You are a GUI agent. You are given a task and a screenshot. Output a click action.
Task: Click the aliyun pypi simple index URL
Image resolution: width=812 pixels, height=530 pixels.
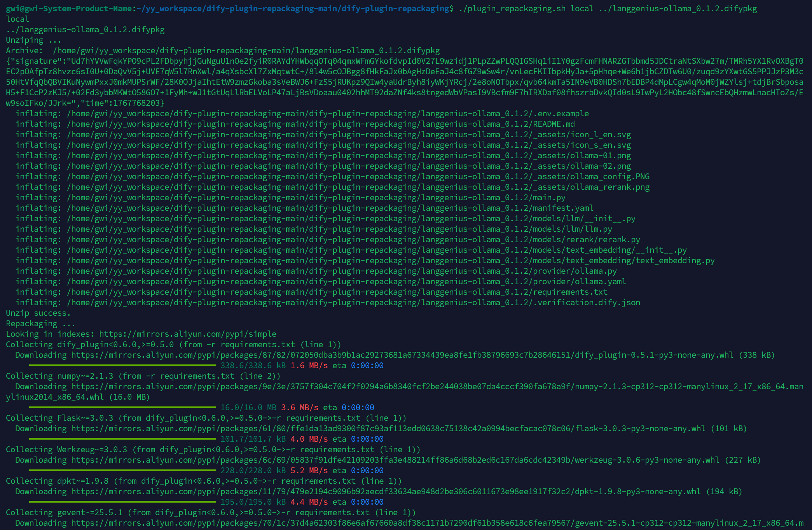(x=187, y=334)
